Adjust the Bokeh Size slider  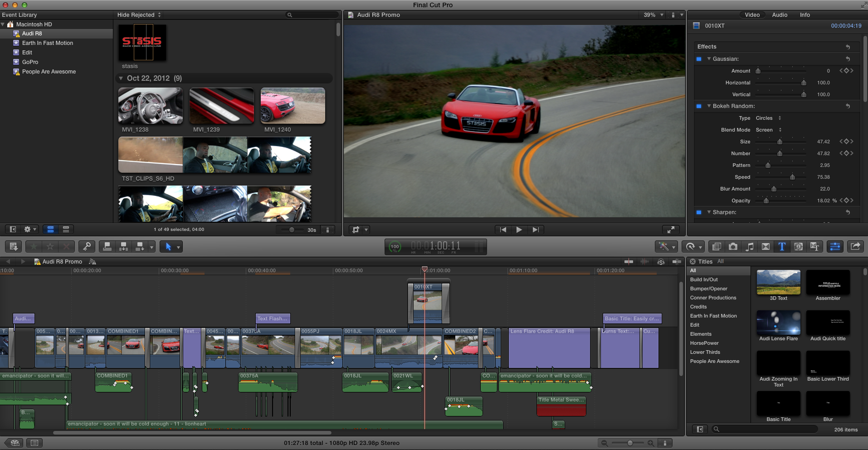pyautogui.click(x=781, y=142)
